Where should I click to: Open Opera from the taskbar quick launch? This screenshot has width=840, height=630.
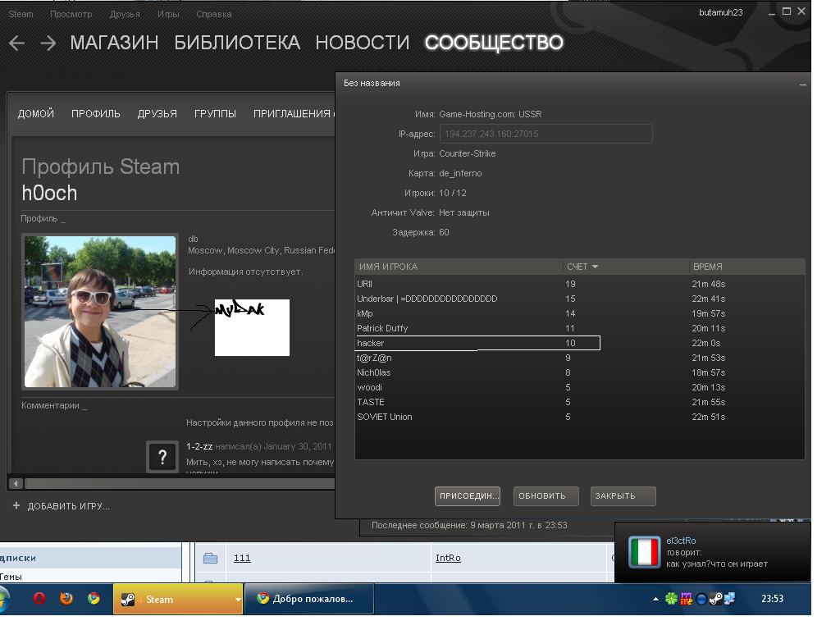pyautogui.click(x=39, y=598)
